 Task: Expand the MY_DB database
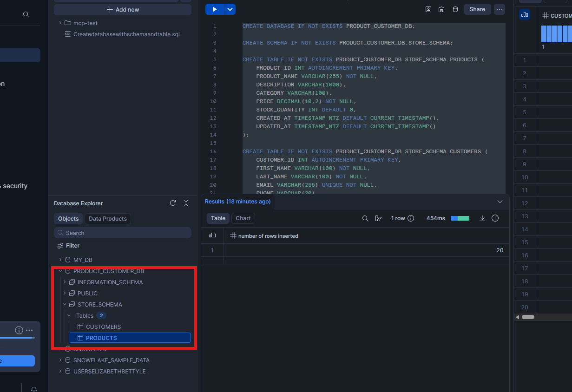[60, 260]
